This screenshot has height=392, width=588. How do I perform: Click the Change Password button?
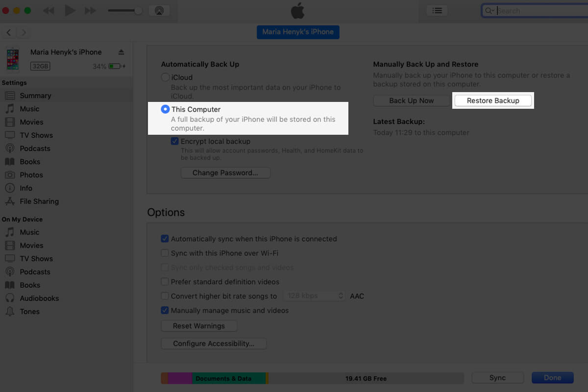[225, 173]
